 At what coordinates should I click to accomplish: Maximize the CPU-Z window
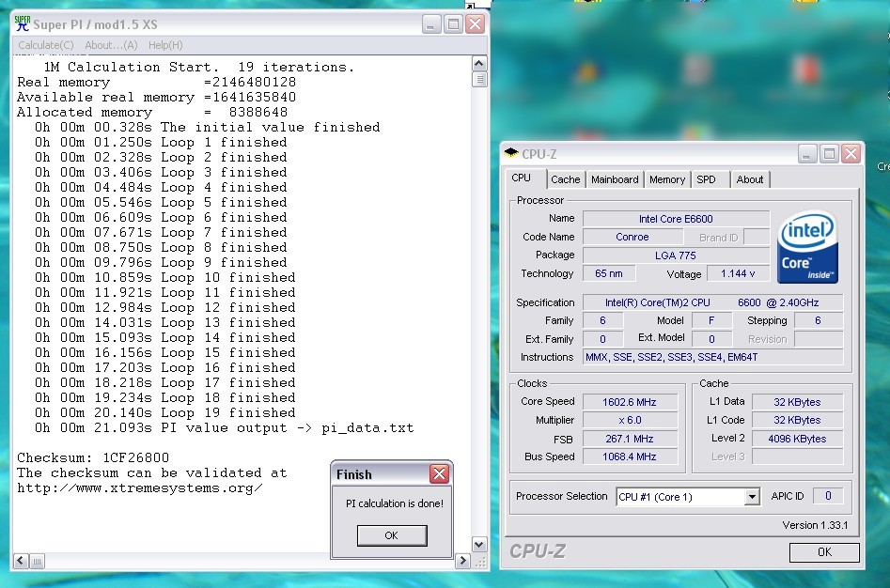pos(829,154)
